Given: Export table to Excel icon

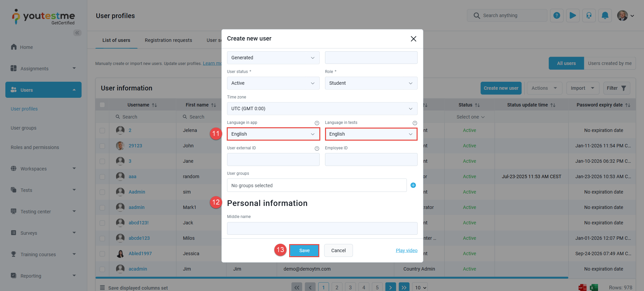Looking at the screenshot, I should (594, 287).
